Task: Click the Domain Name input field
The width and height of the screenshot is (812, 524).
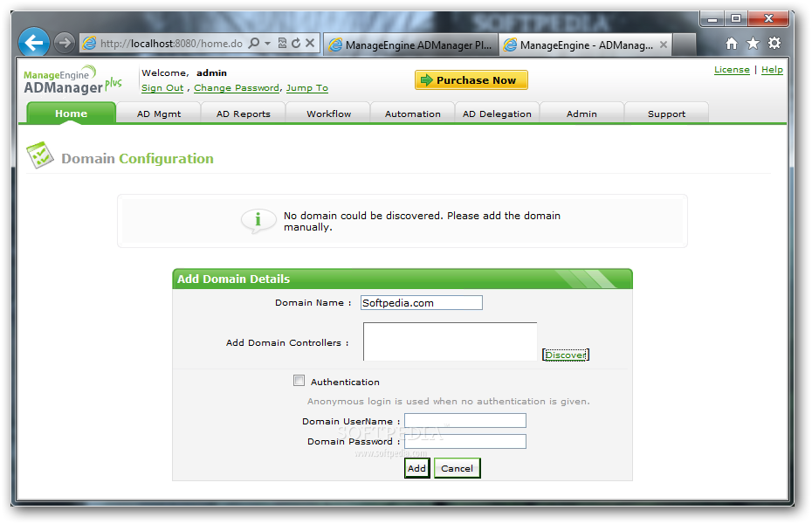Action: pos(422,303)
